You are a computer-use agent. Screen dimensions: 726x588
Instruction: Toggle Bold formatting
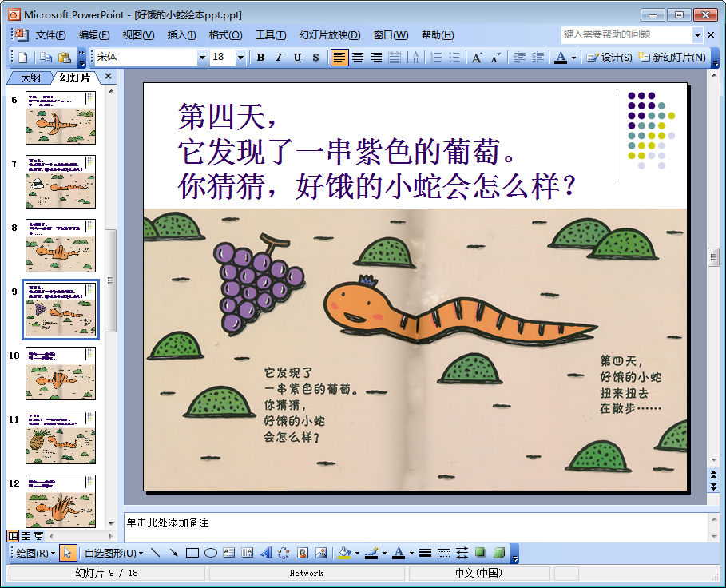(x=260, y=58)
